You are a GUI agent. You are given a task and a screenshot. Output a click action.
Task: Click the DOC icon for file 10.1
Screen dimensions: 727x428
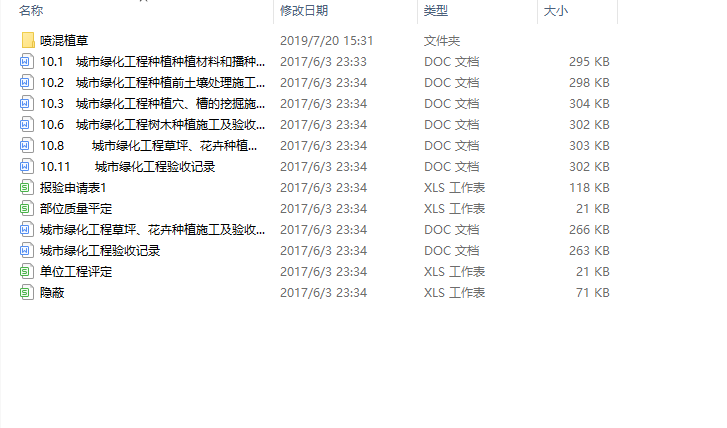(26, 61)
